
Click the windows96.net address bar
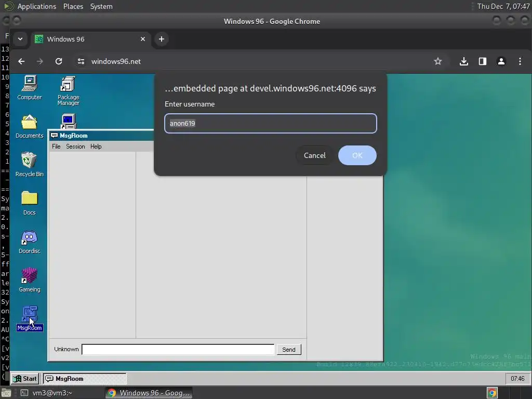[x=251, y=61]
